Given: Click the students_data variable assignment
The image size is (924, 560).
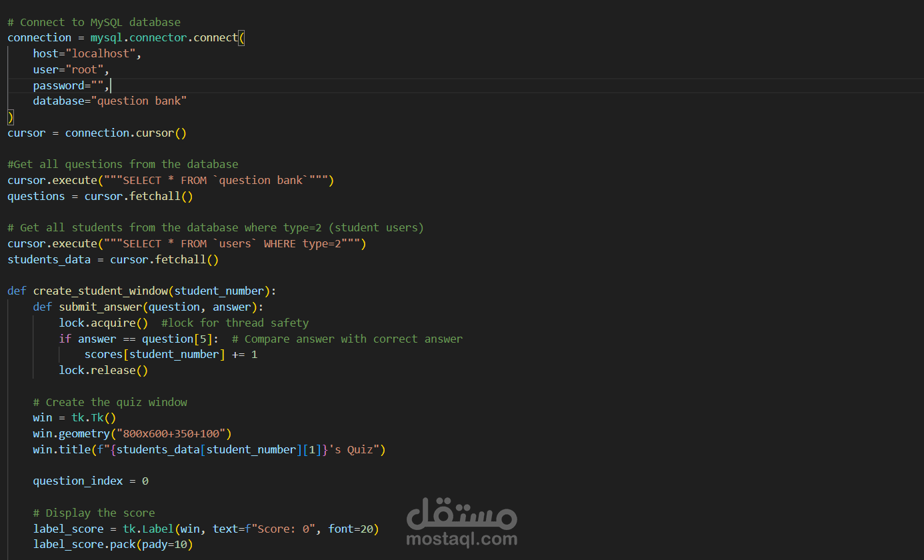Looking at the screenshot, I should coord(49,259).
